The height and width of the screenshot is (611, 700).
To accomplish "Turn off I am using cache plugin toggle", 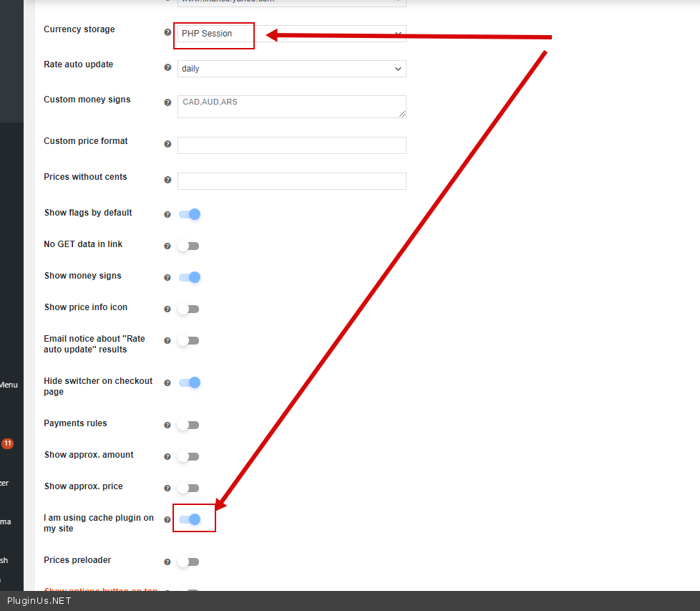I will (189, 519).
